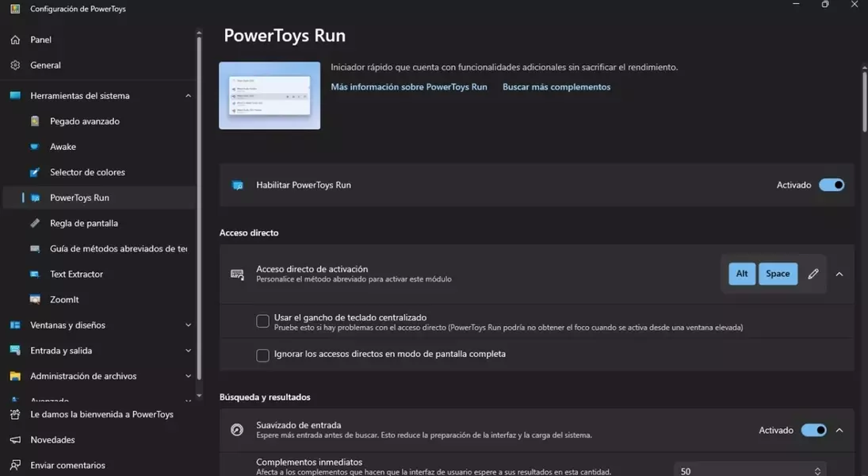
Task: Enable Ignorar los accesos directos en pantalla completa
Action: (x=262, y=355)
